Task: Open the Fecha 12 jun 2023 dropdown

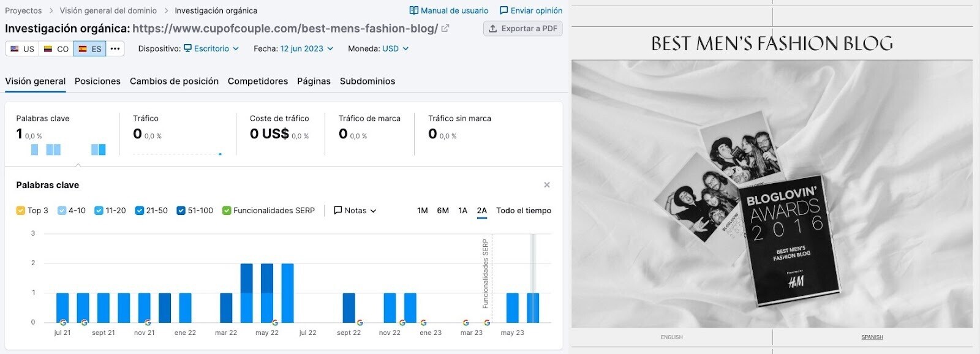Action: (x=307, y=48)
